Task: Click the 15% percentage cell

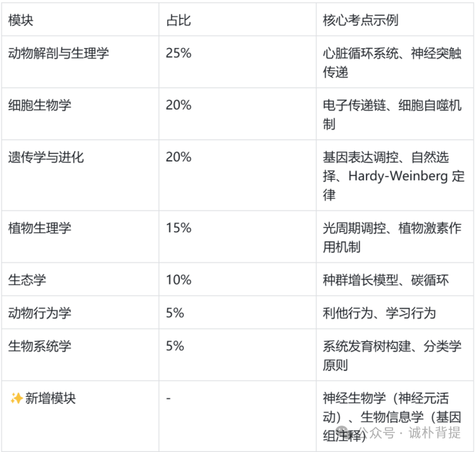Action: [x=178, y=228]
